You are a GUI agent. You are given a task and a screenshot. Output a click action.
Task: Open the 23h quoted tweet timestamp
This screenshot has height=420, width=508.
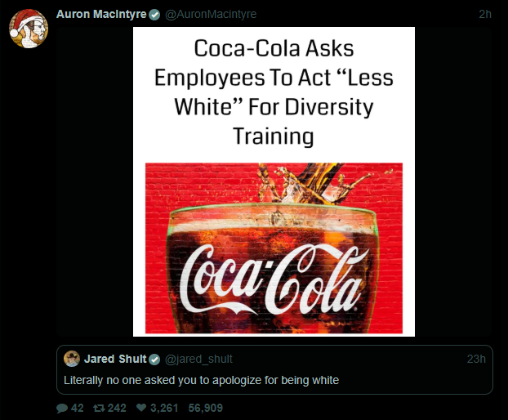click(476, 359)
